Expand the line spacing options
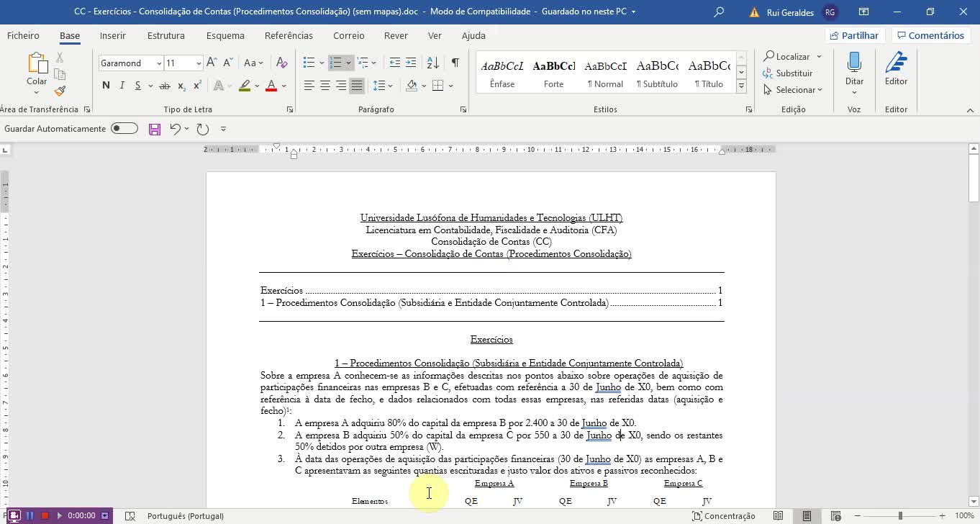 coord(389,86)
